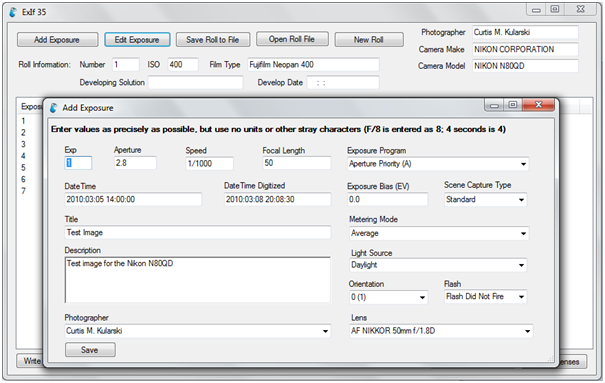Select exposure row 3 in the list
Viewport: 605px width, 383px height.
point(23,144)
